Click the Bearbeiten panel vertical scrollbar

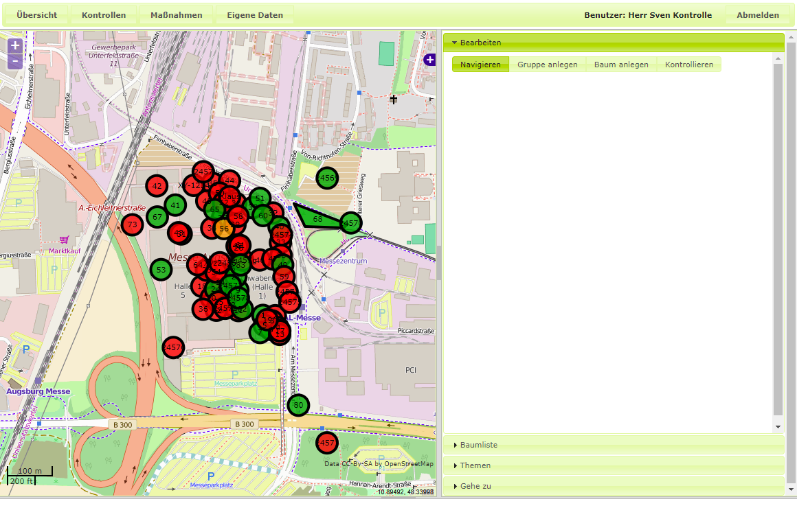point(778,240)
